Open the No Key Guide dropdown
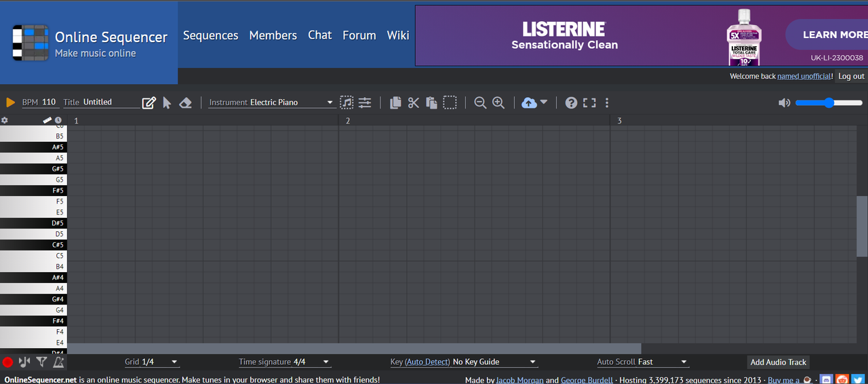Screen dimensions: 868x384 (x=495, y=362)
